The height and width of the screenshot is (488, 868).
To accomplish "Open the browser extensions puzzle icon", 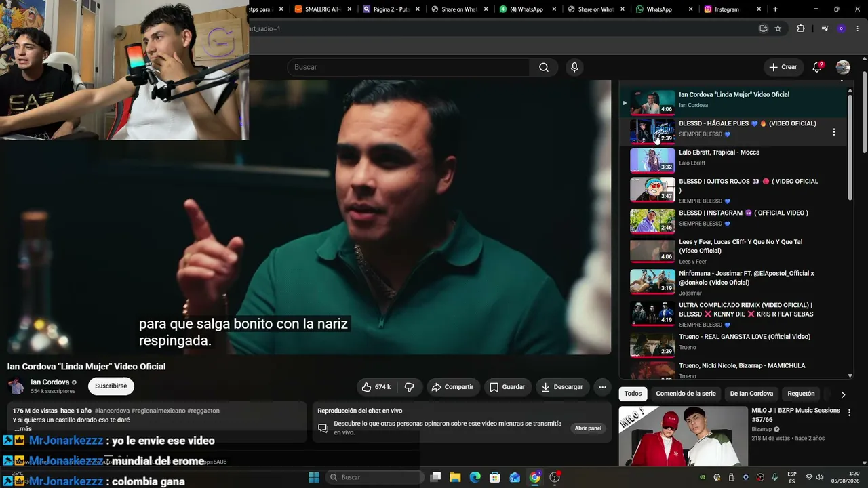I will coord(801,28).
